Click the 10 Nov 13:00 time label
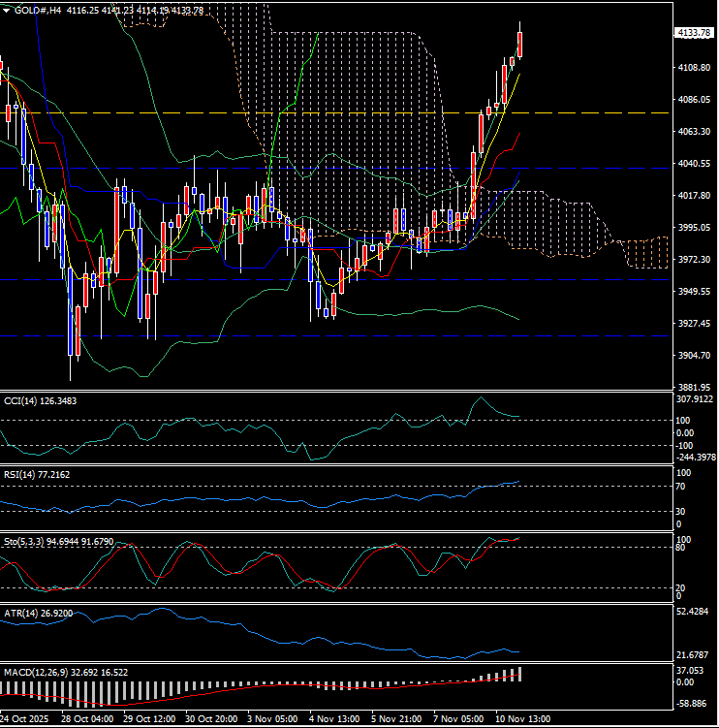 click(525, 719)
